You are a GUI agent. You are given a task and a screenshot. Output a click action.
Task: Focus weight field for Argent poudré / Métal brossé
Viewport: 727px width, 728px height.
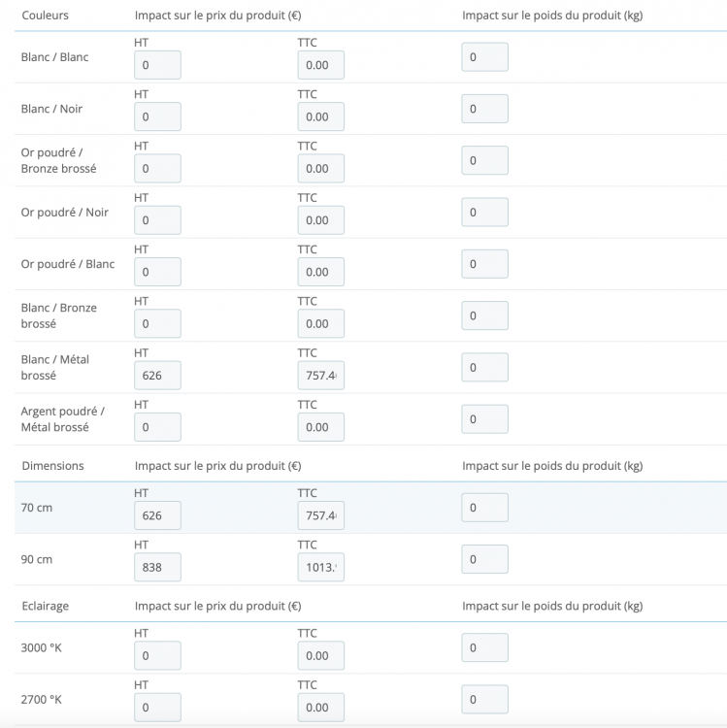click(x=484, y=419)
